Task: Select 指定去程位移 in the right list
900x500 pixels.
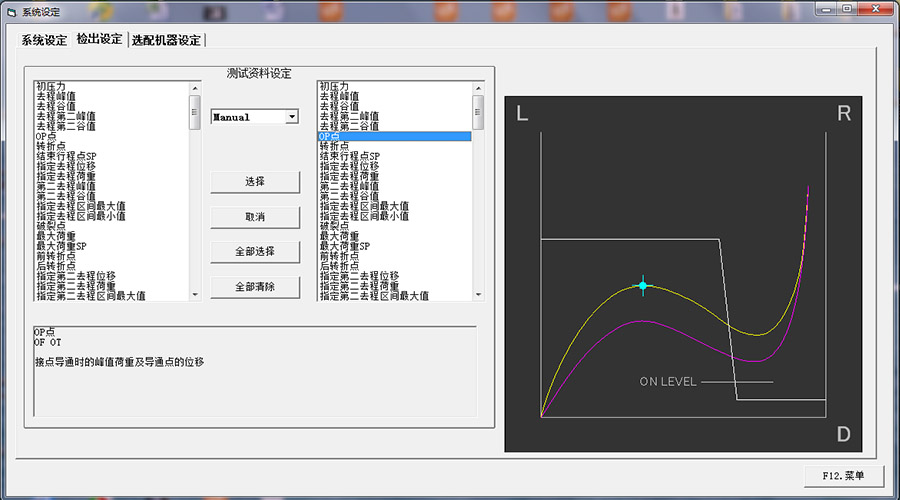Action: pos(349,166)
